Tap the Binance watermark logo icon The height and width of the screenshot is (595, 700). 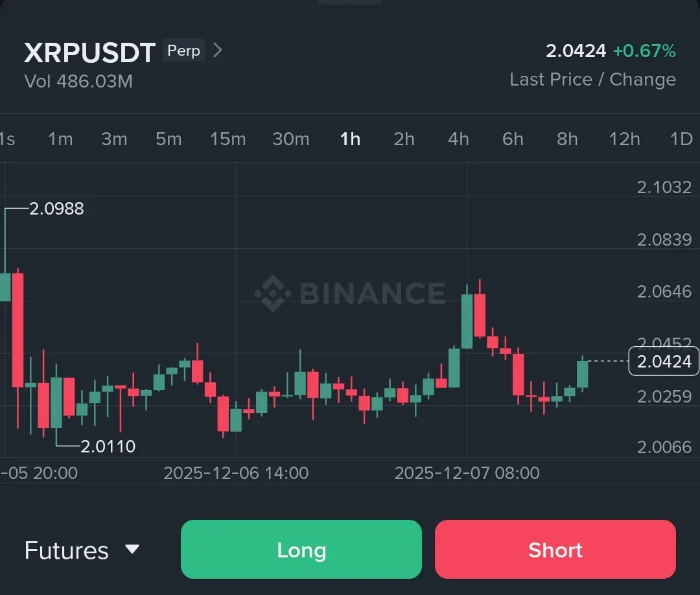point(273,293)
